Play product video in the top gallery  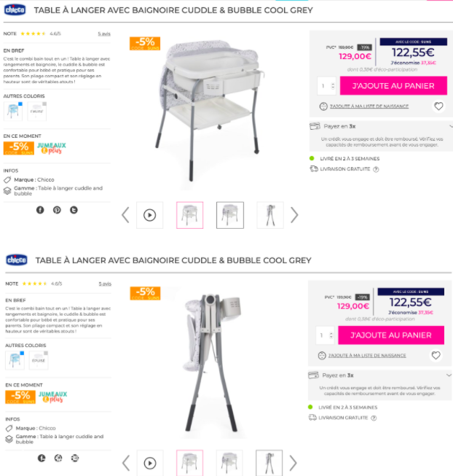(x=149, y=215)
